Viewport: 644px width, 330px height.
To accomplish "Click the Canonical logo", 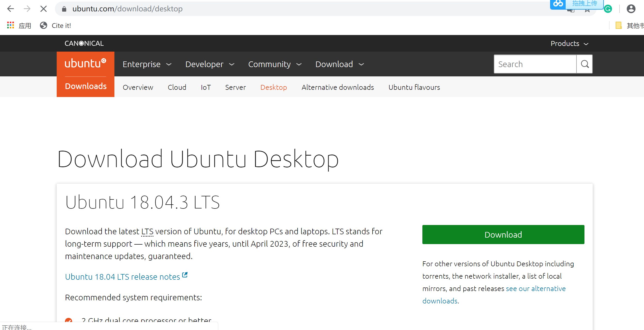I will tap(84, 43).
